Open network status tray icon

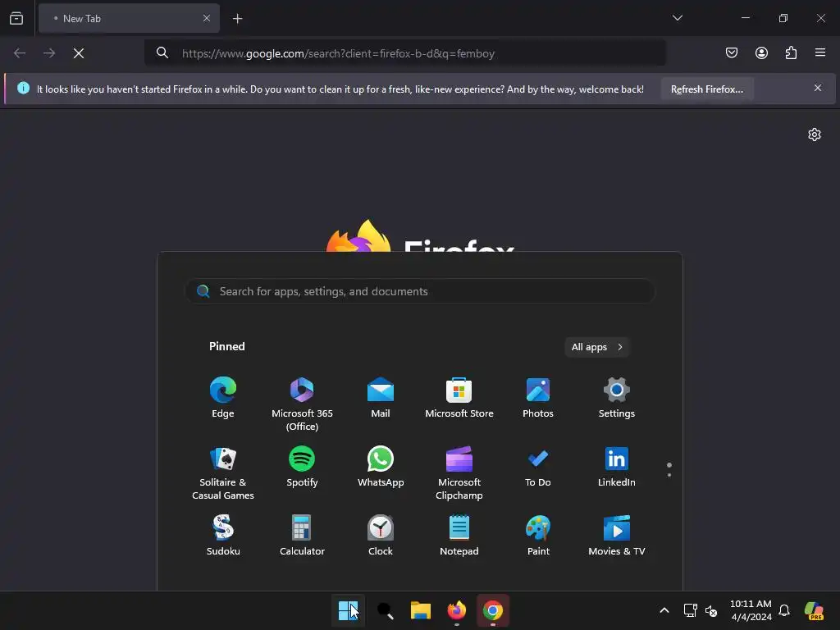(690, 610)
